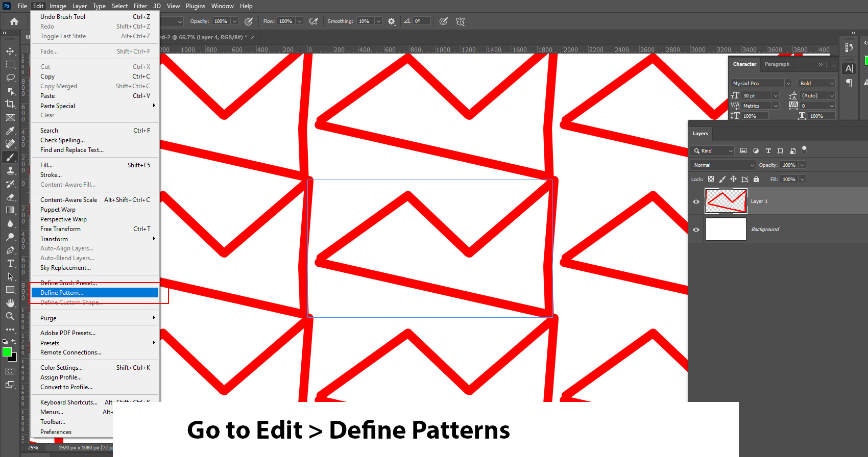The image size is (868, 457).
Task: Hide Layer 1 using eye icon
Action: click(696, 201)
